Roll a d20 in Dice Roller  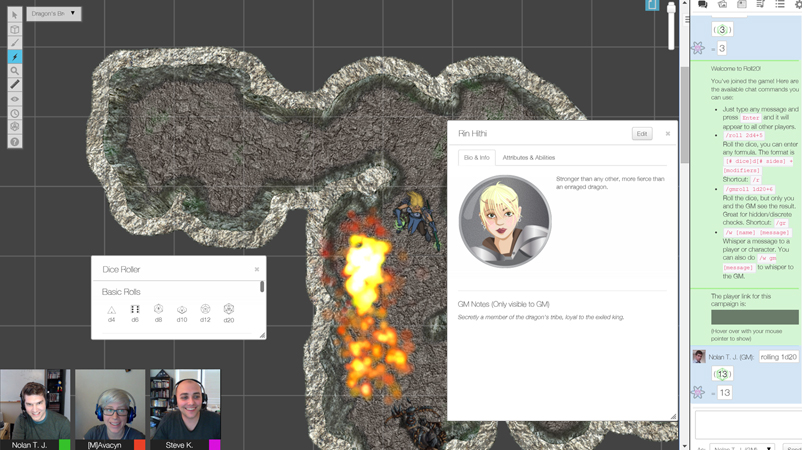click(229, 313)
